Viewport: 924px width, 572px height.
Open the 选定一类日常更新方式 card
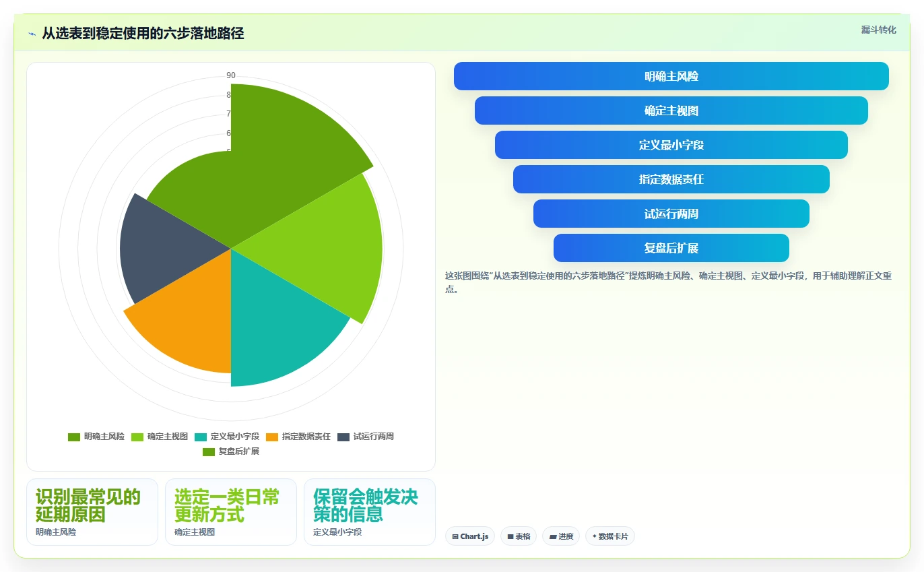pyautogui.click(x=231, y=512)
